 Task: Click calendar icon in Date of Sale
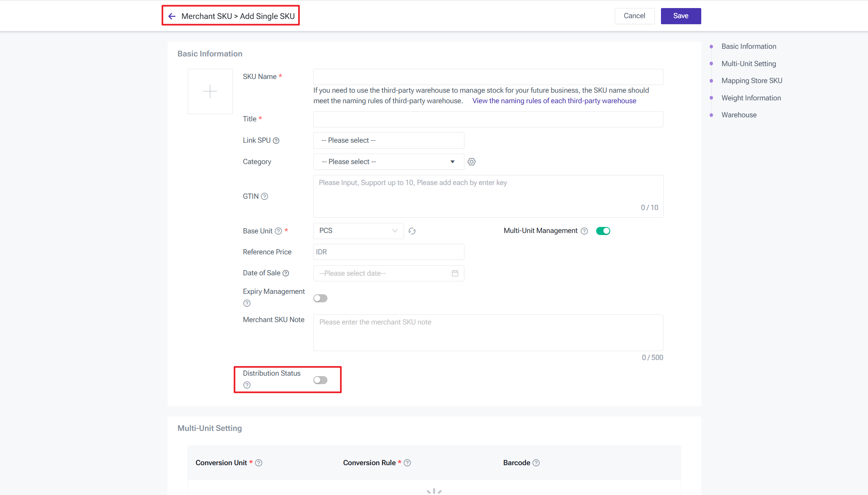[455, 273]
